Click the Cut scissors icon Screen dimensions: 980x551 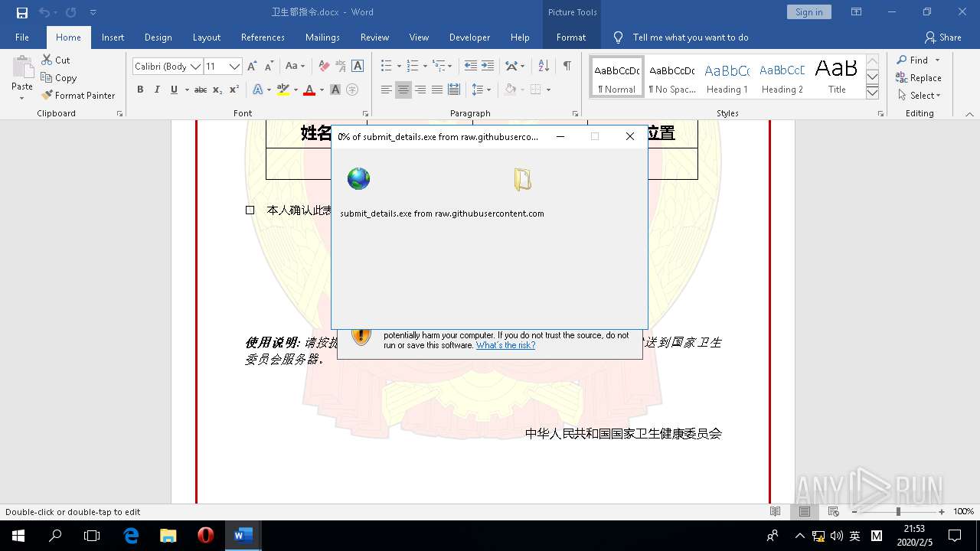[47, 60]
